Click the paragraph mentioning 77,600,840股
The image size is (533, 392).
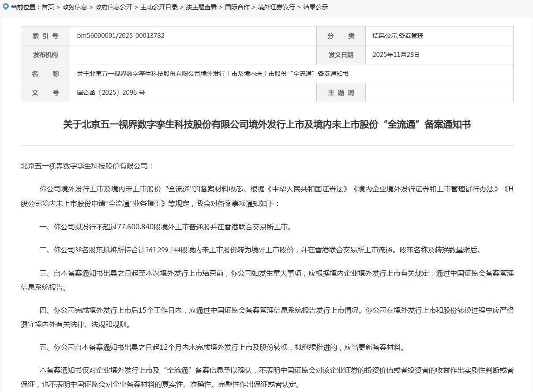(x=165, y=227)
